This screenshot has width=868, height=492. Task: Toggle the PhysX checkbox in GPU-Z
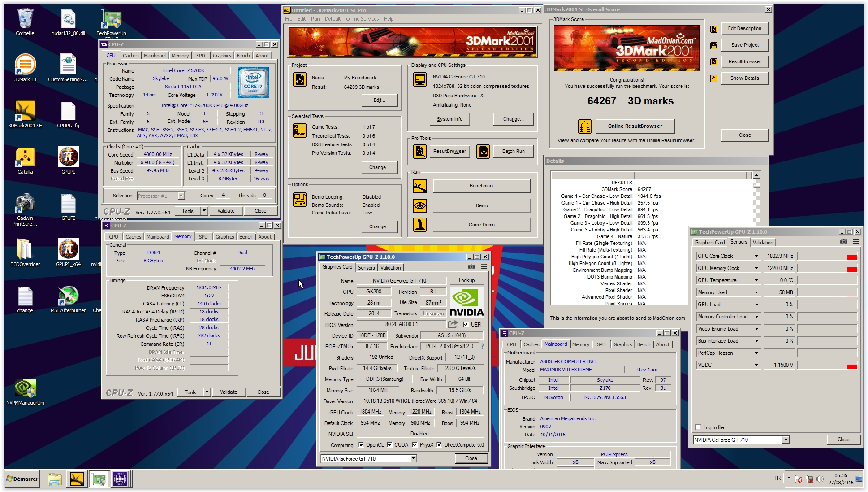(x=415, y=445)
